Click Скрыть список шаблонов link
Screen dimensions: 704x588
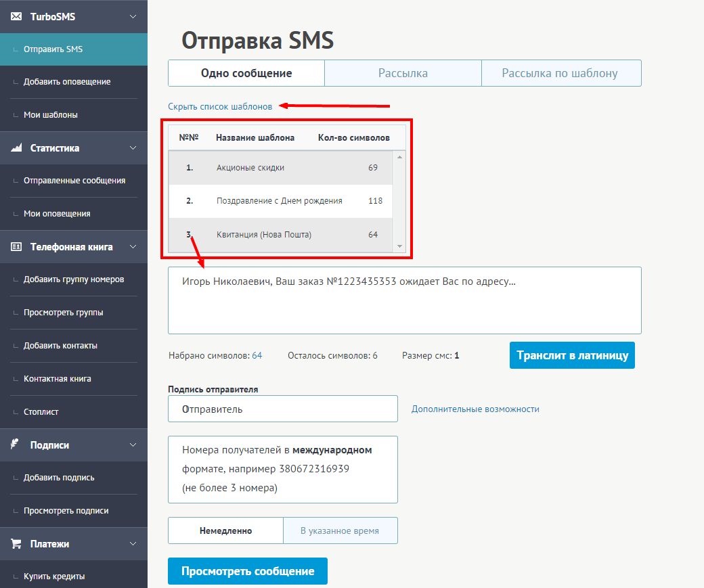click(x=220, y=106)
